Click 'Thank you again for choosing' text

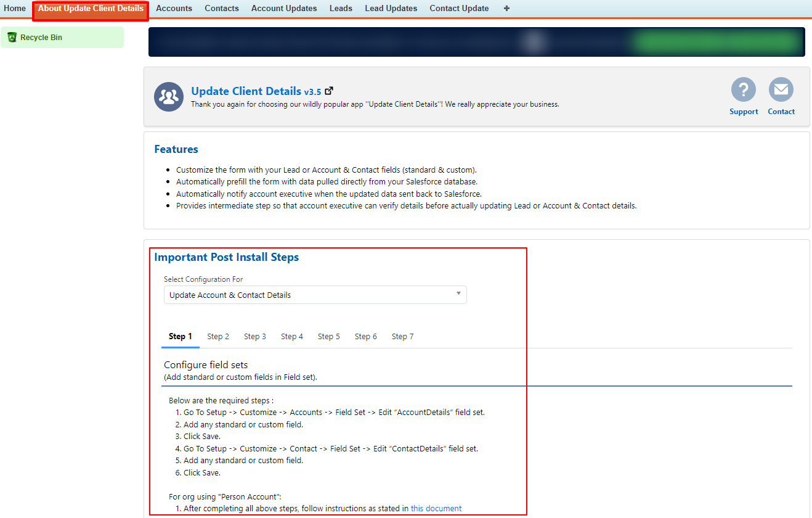click(375, 104)
